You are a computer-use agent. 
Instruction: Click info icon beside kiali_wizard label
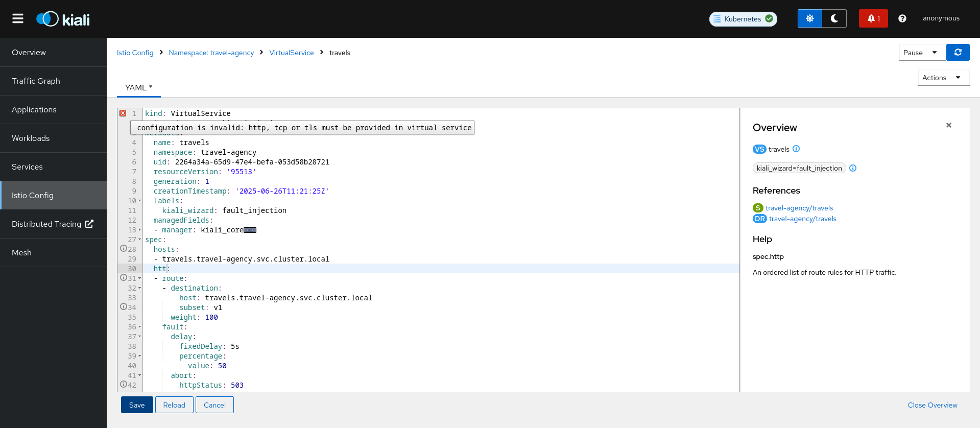tap(853, 168)
